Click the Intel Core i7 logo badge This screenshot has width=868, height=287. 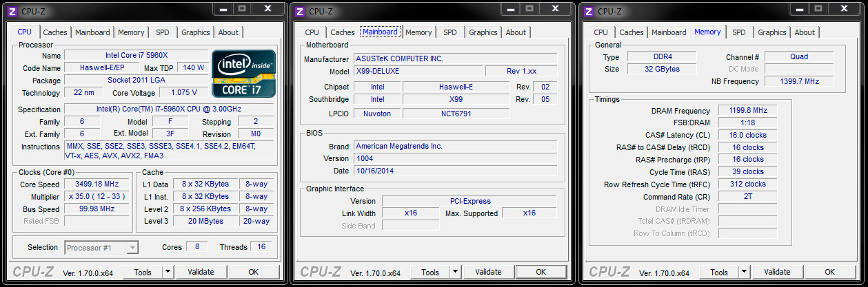click(x=243, y=73)
